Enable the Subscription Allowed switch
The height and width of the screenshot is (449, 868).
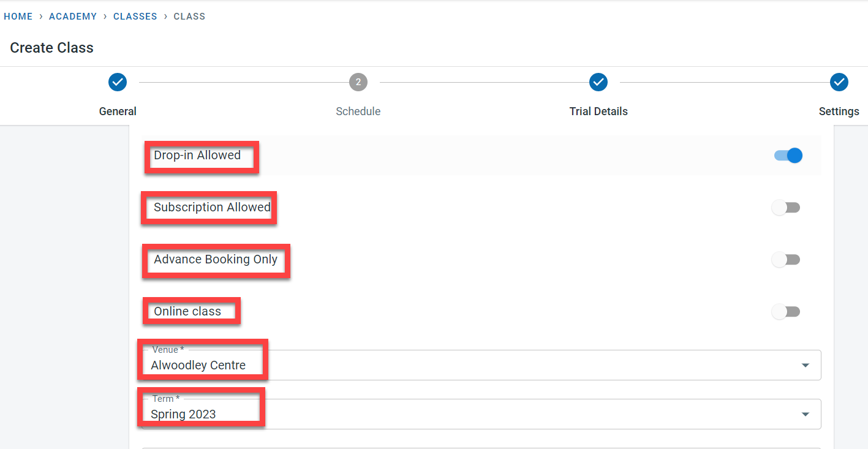(x=786, y=208)
